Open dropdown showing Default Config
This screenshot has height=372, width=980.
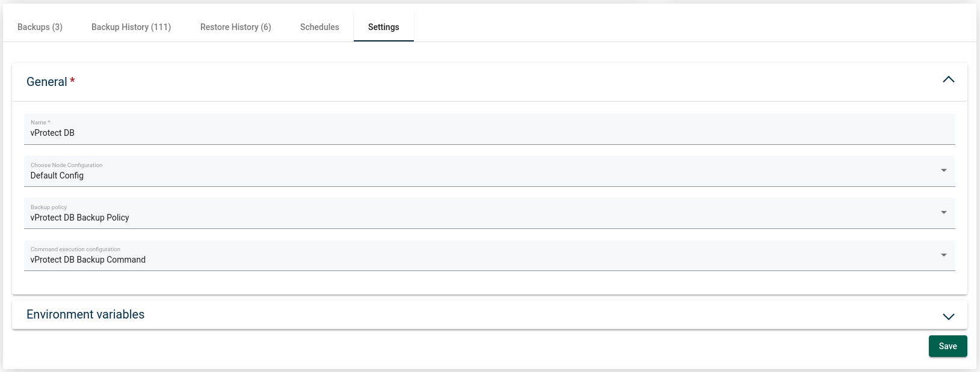pyautogui.click(x=481, y=175)
